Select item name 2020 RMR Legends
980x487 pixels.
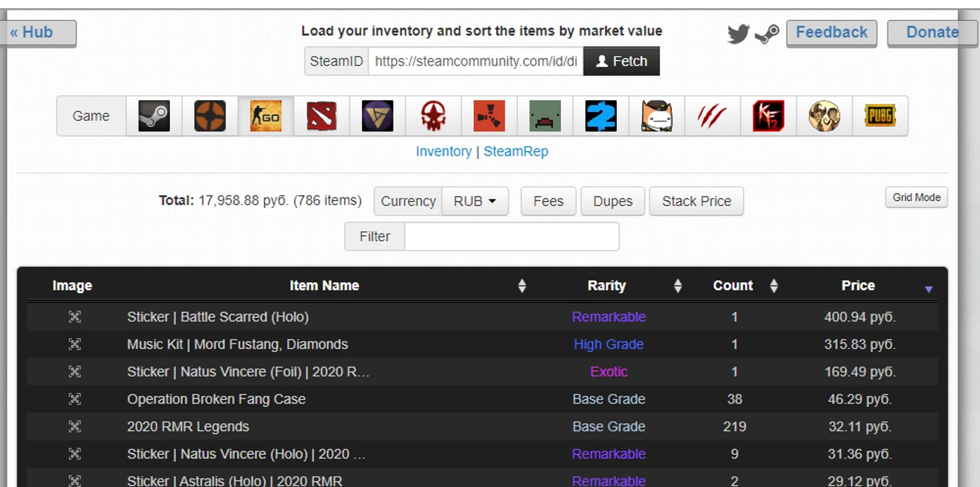pos(188,427)
